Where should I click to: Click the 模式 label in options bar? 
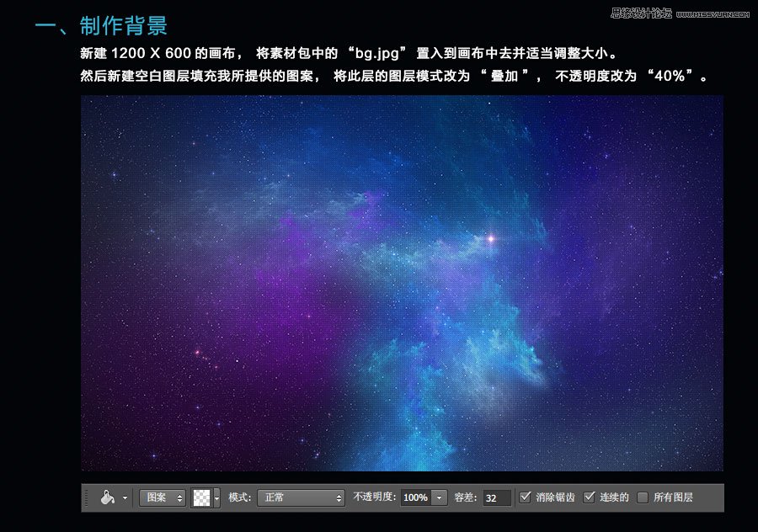click(240, 497)
